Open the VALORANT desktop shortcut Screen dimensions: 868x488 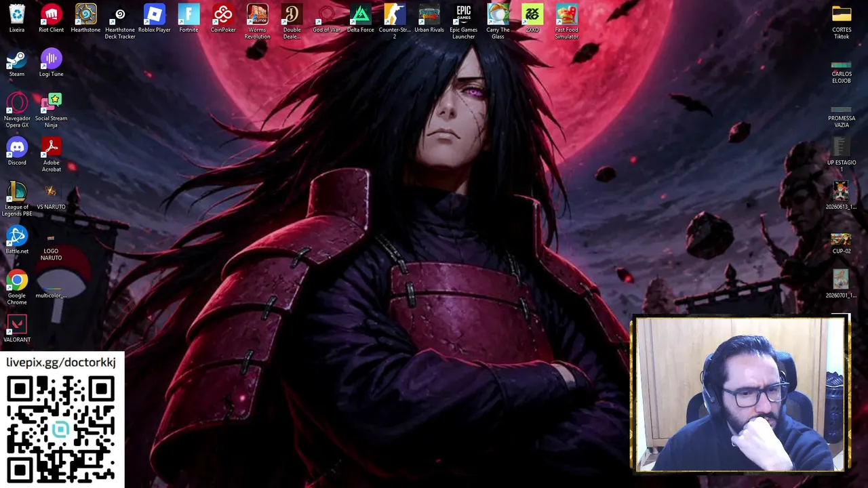click(17, 325)
